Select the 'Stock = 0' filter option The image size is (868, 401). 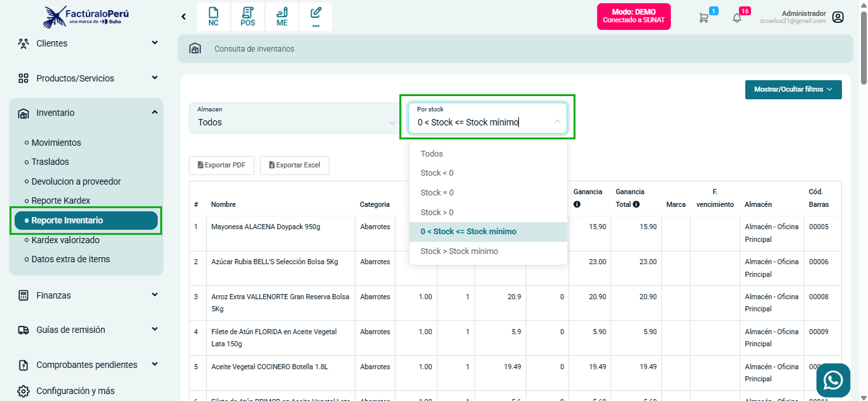(x=437, y=192)
